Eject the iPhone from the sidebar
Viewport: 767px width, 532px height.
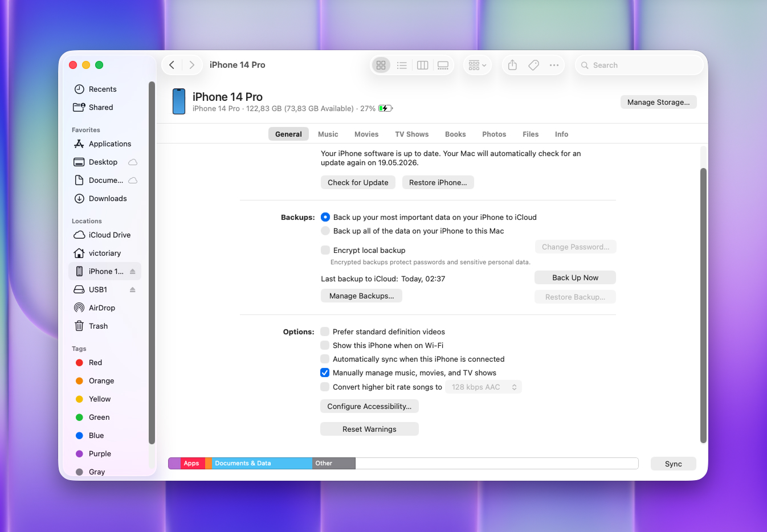tap(132, 272)
